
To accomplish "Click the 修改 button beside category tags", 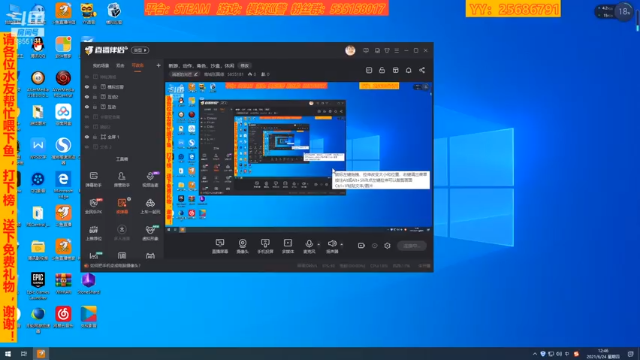I will (244, 66).
